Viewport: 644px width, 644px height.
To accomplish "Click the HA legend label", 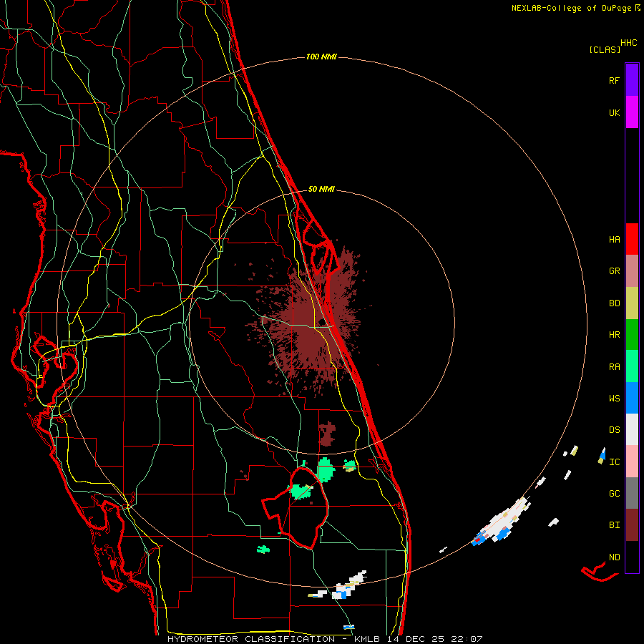I will [x=614, y=239].
